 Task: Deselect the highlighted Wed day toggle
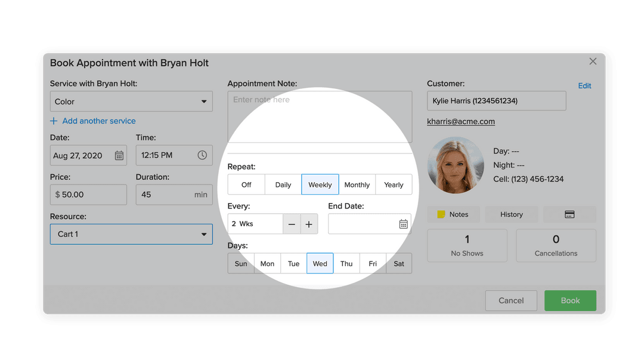(x=320, y=263)
